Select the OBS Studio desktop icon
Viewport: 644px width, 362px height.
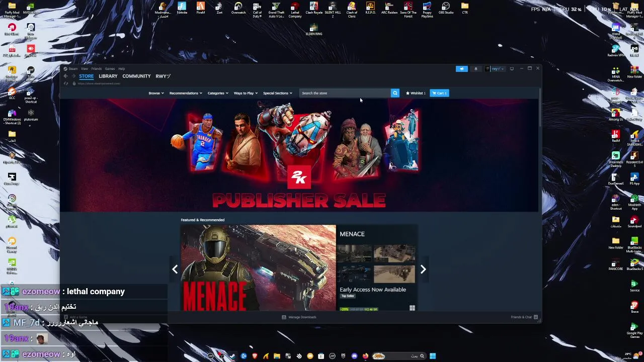click(446, 9)
